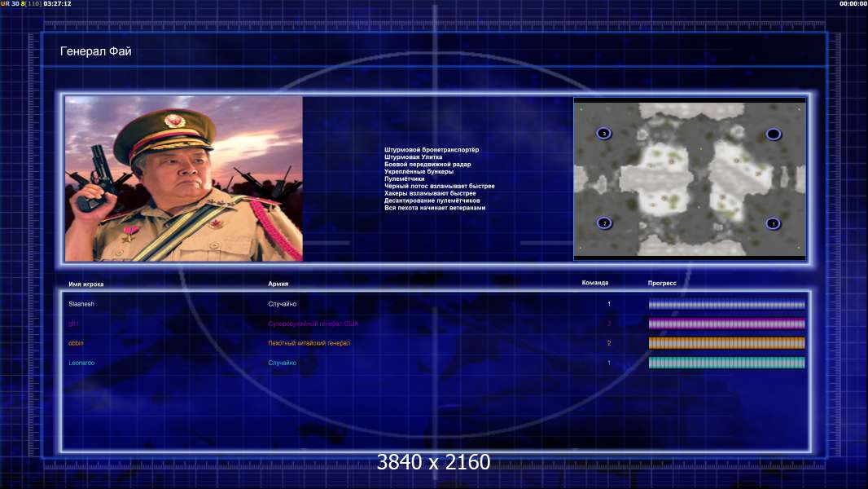This screenshot has height=489, width=868.
Task: Click the General Fai portrait image
Action: tap(184, 178)
